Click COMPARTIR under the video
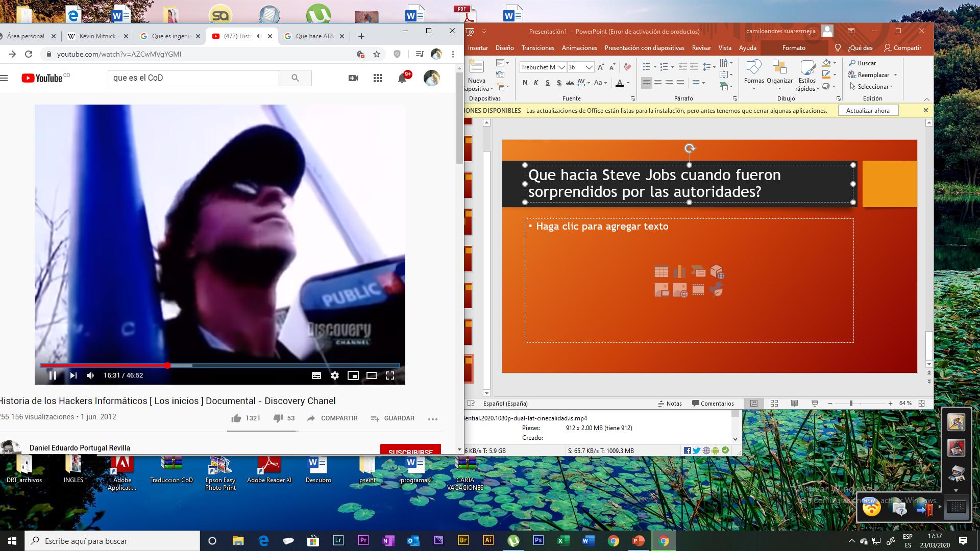This screenshot has height=551, width=980. pos(332,418)
